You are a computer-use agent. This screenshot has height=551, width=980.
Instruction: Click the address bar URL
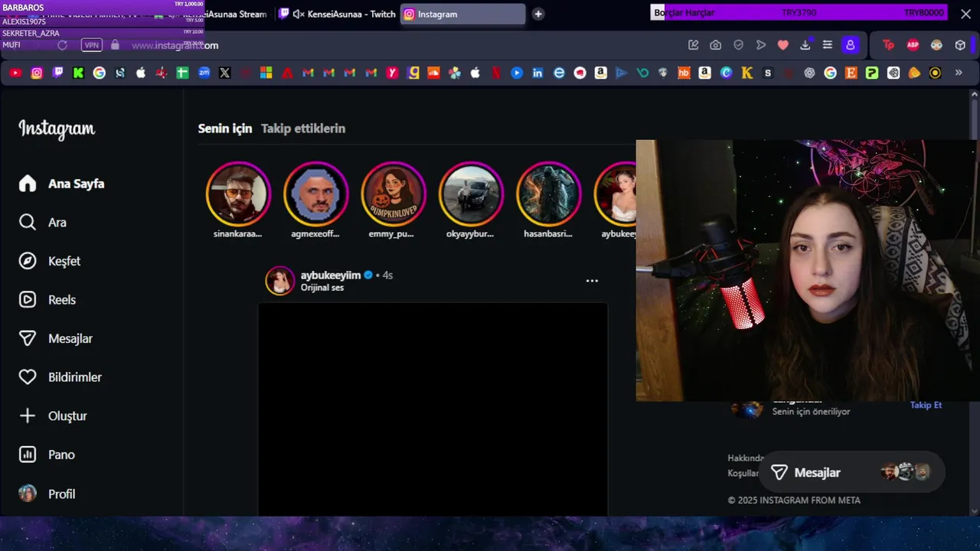tap(175, 45)
